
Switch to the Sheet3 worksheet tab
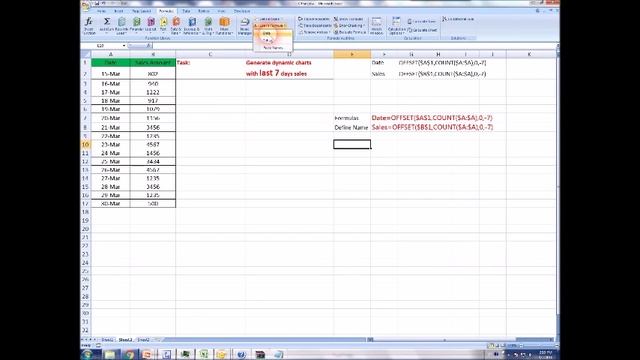[x=143, y=340]
